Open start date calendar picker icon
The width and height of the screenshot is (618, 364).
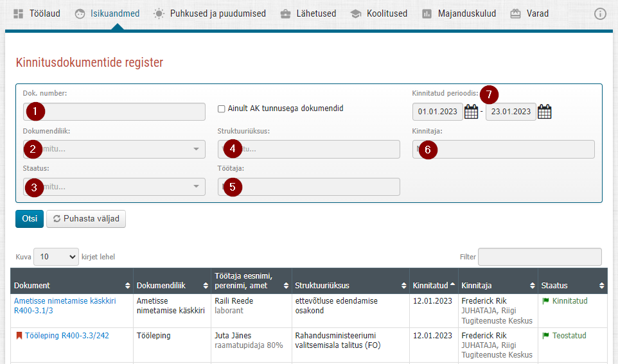tap(471, 112)
